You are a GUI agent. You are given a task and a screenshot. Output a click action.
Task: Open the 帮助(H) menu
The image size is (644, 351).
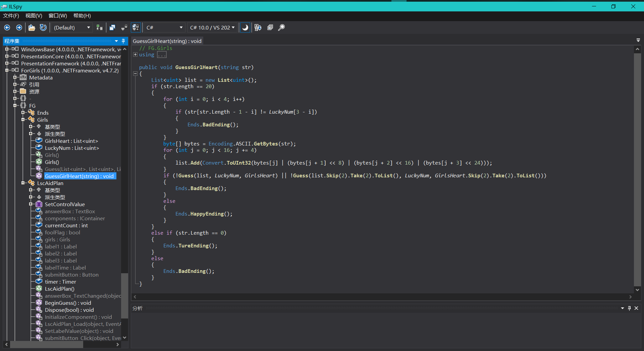(82, 16)
